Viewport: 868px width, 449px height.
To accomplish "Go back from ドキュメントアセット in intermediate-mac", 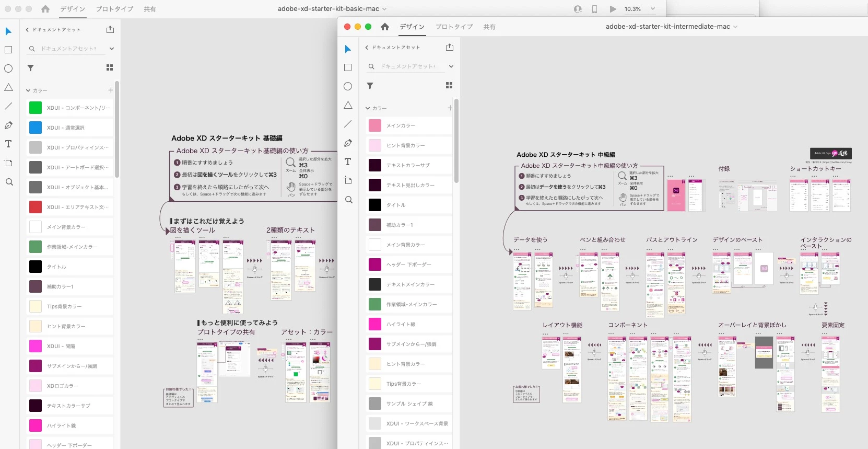I will (x=367, y=48).
